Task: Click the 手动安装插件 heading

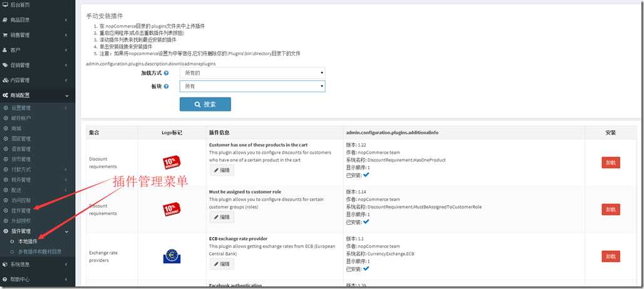Action: (x=105, y=16)
